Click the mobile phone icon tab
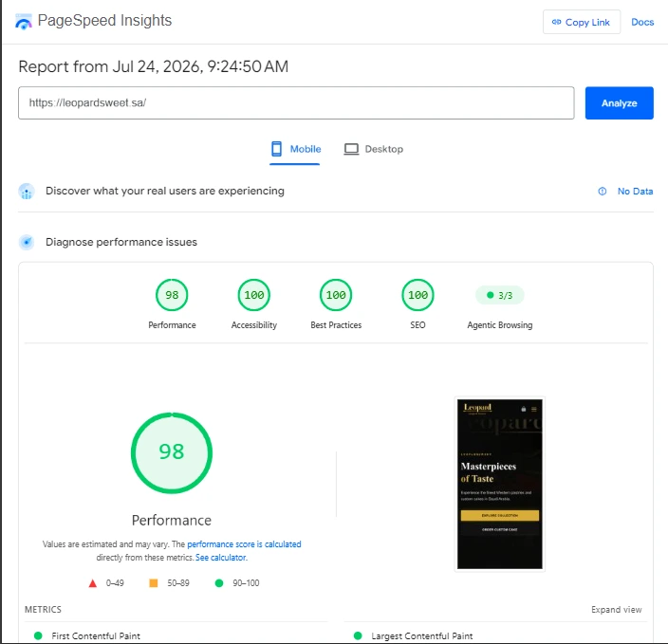668x644 pixels. click(x=276, y=149)
